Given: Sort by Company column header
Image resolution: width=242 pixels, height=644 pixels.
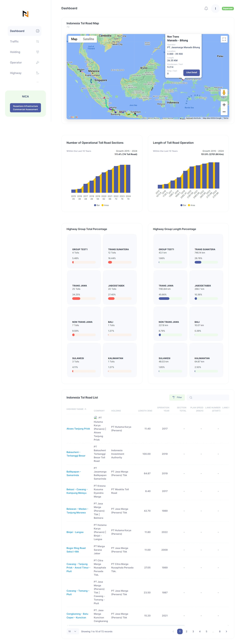Looking at the screenshot, I should [99, 411].
